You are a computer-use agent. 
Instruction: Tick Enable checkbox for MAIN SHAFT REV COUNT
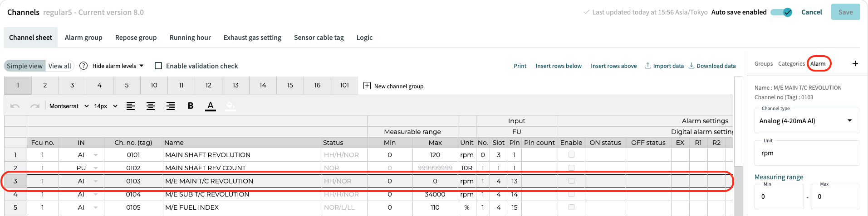pyautogui.click(x=571, y=168)
